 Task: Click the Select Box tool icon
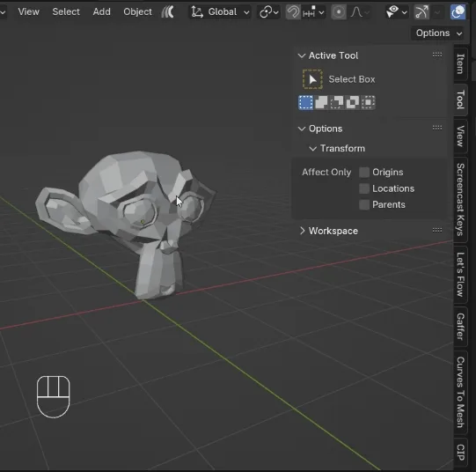pos(312,79)
